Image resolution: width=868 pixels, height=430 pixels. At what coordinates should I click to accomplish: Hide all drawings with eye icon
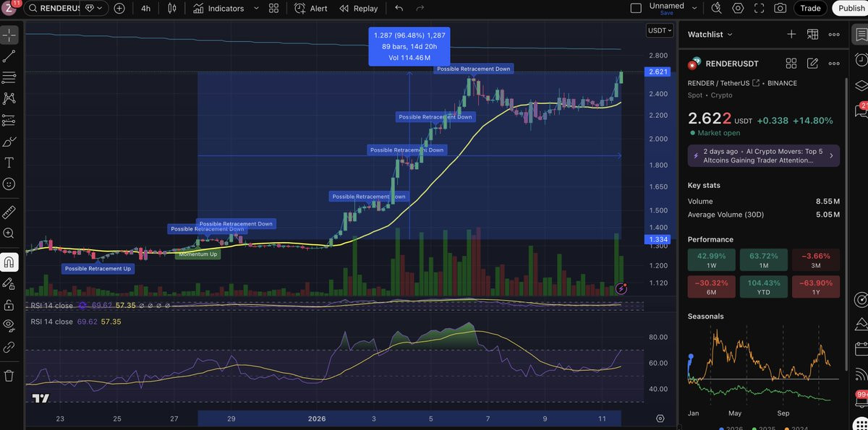(9, 324)
